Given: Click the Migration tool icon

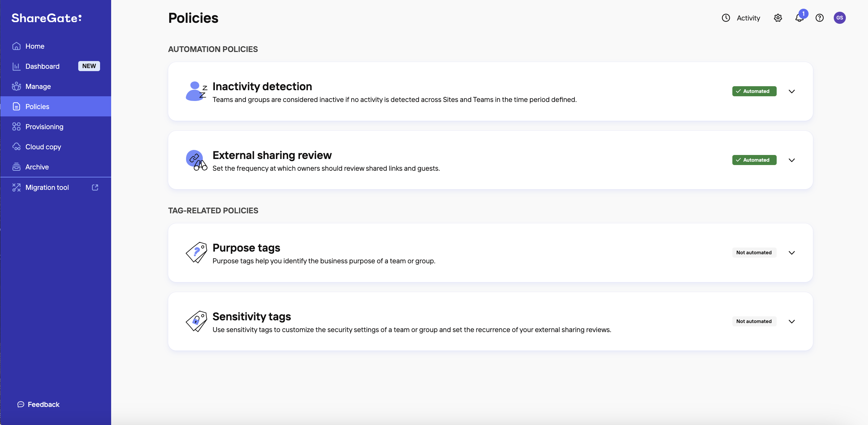Looking at the screenshot, I should [16, 188].
